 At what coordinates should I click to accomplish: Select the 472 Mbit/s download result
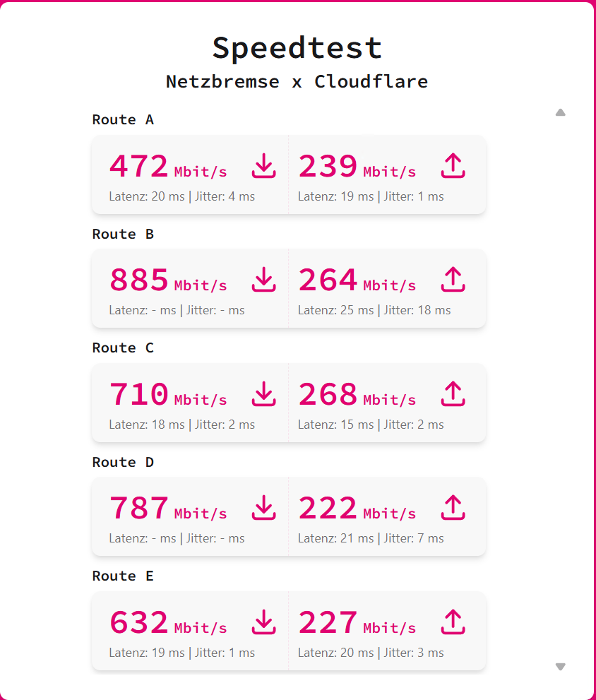pyautogui.click(x=168, y=166)
